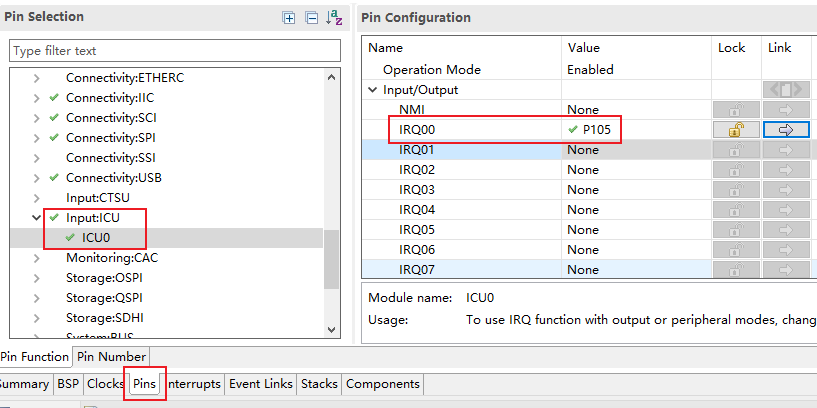The width and height of the screenshot is (817, 408).
Task: Click the Collapse All icon in Pin Selection
Action: [x=311, y=17]
